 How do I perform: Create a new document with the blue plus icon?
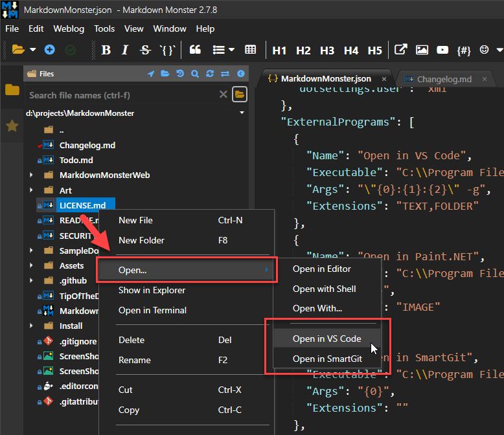pyautogui.click(x=49, y=49)
